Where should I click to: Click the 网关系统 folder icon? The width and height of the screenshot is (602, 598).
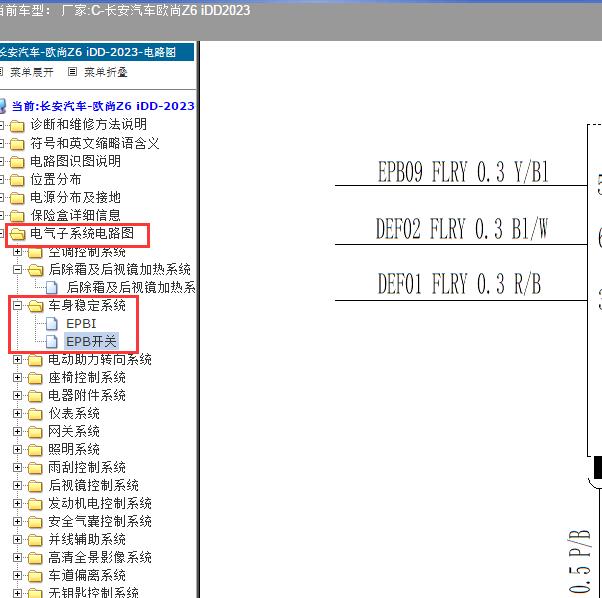point(35,433)
